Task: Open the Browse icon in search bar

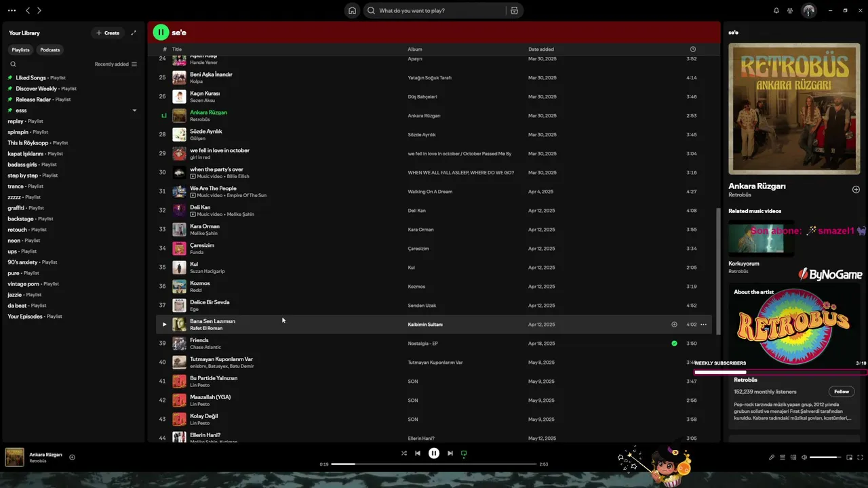Action: coord(514,11)
